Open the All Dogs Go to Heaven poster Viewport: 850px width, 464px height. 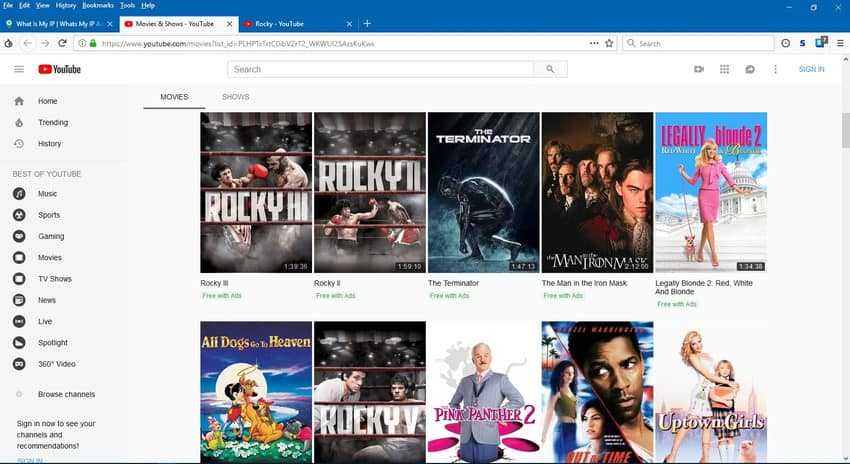[256, 392]
